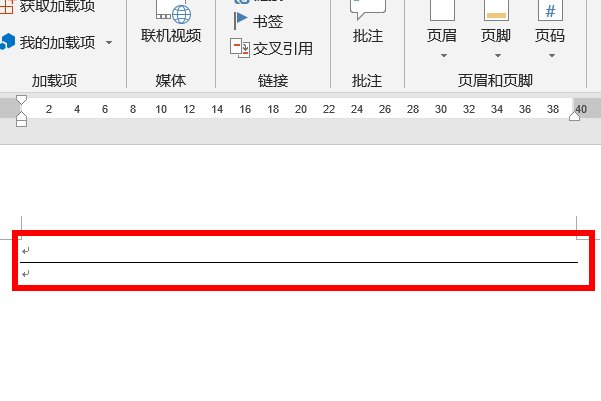Click the 链接 group label
The width and height of the screenshot is (601, 401).
(273, 81)
